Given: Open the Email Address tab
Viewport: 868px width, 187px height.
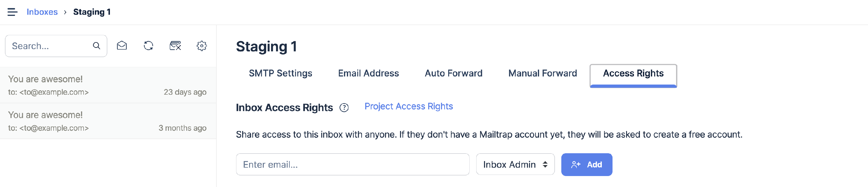Looking at the screenshot, I should click(368, 73).
